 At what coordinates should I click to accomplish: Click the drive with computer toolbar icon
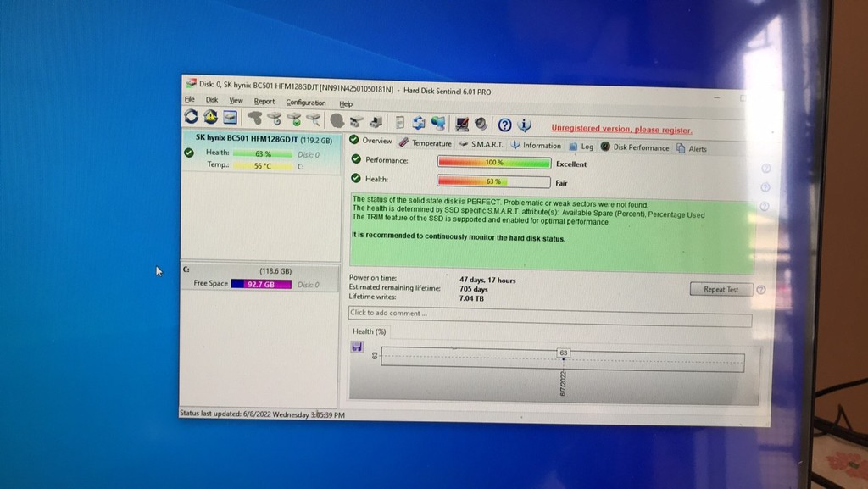coord(376,122)
